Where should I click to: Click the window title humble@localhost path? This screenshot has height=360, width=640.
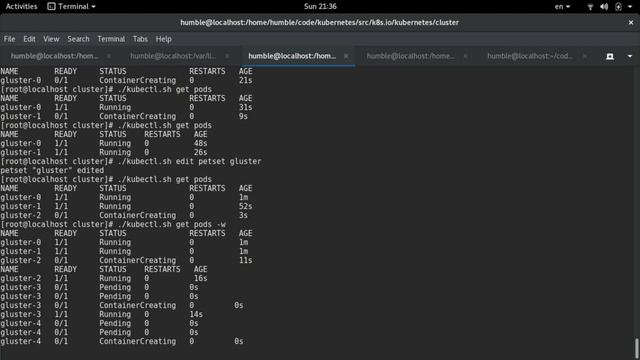pyautogui.click(x=320, y=22)
